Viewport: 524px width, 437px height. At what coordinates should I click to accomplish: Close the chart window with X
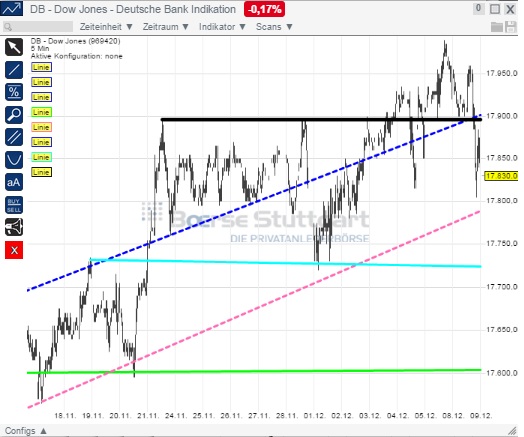[510, 9]
